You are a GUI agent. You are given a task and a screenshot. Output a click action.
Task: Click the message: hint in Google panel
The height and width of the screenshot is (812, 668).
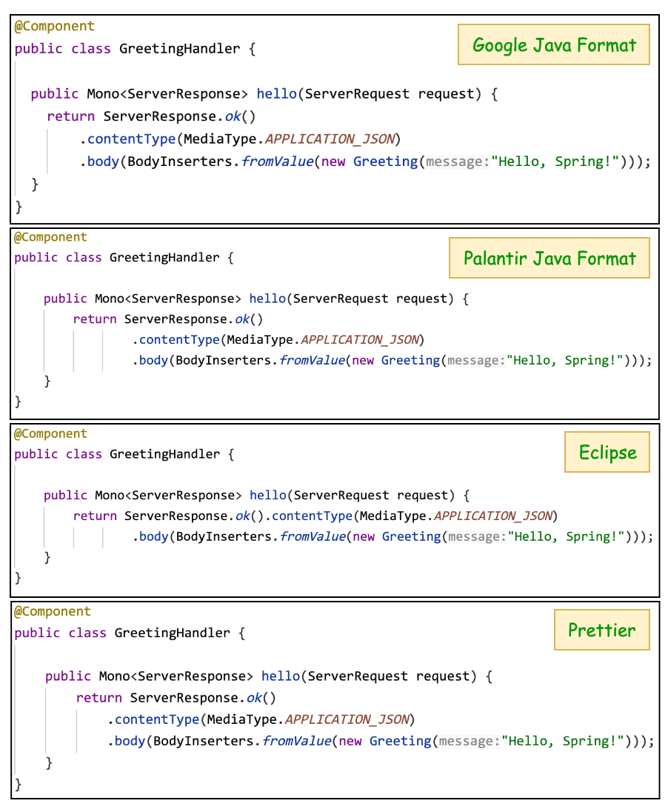pyautogui.click(x=458, y=162)
